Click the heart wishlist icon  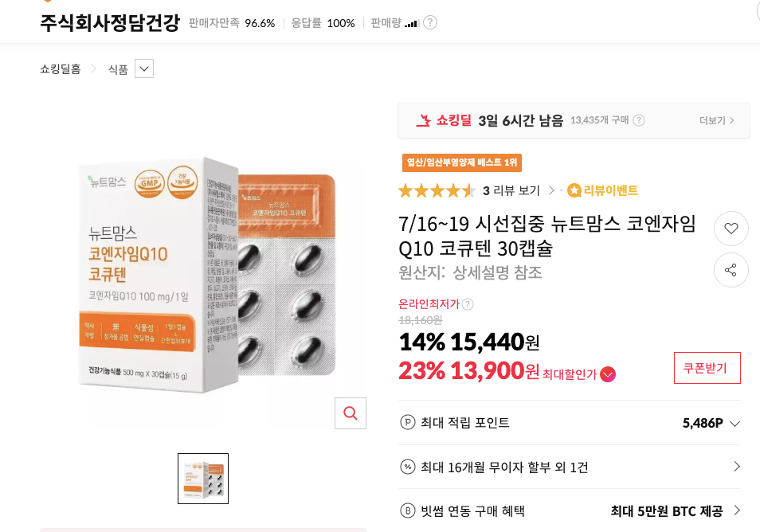pyautogui.click(x=731, y=229)
